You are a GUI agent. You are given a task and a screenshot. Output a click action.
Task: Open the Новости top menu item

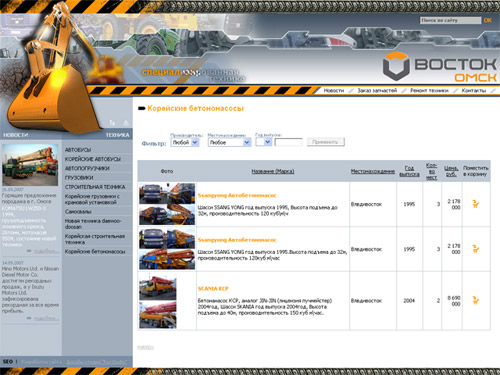334,90
